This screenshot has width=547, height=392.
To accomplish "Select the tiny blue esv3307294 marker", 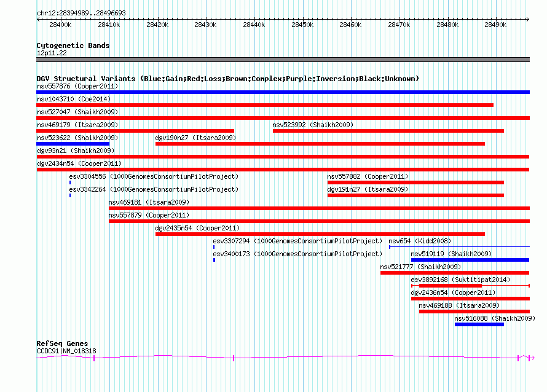I will pos(214,247).
